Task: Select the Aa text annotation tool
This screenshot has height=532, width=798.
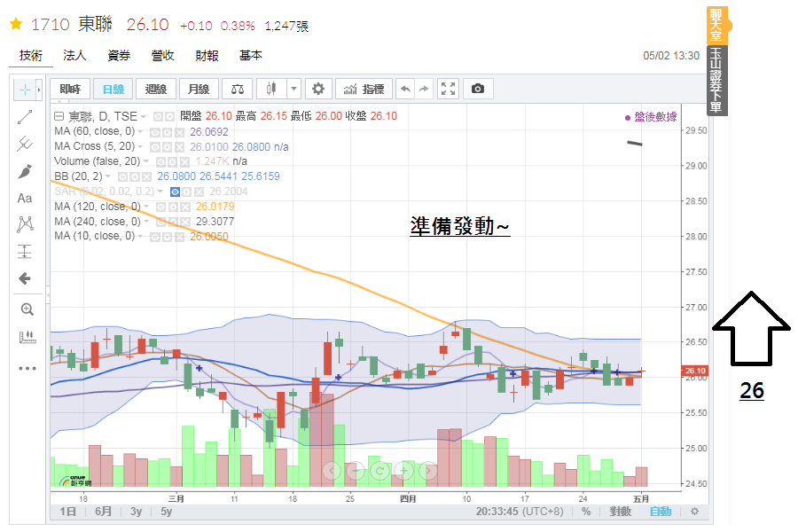Action: [25, 198]
